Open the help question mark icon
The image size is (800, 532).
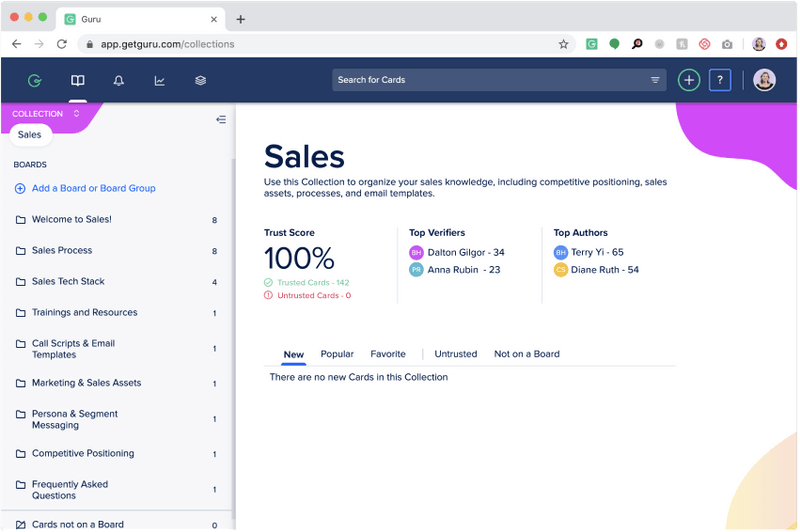coord(720,80)
